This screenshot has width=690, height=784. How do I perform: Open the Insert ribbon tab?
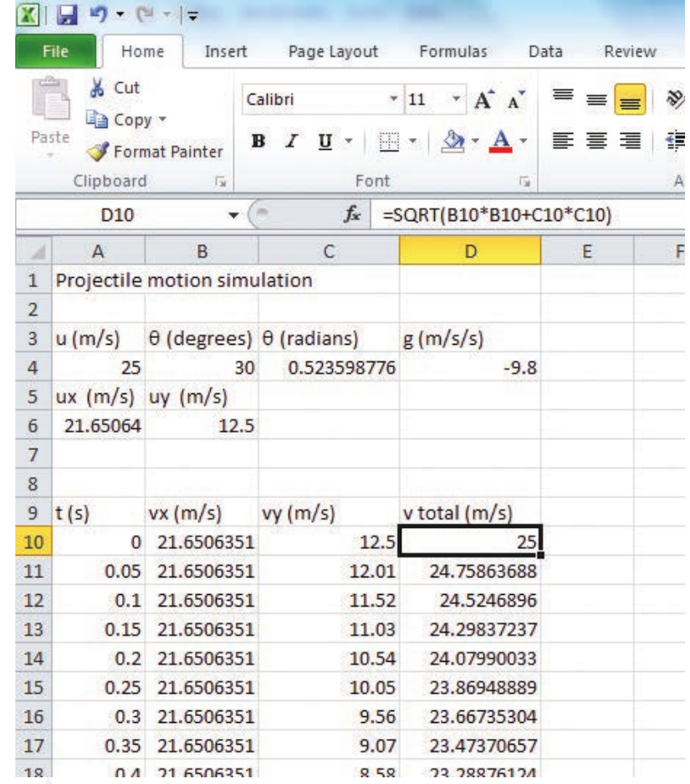click(225, 51)
